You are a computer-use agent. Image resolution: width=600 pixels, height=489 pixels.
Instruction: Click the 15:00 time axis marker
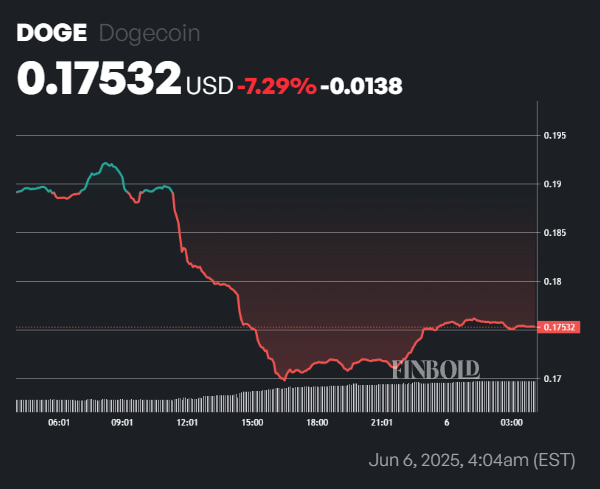coord(252,423)
